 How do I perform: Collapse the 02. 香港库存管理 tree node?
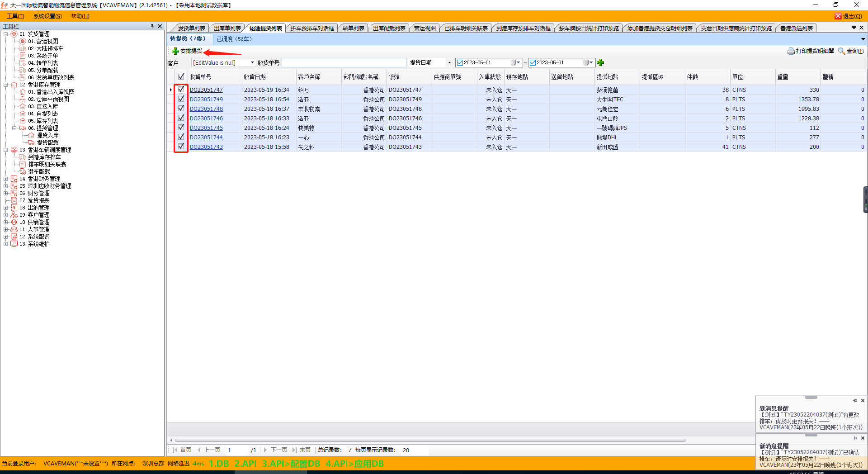[6, 85]
